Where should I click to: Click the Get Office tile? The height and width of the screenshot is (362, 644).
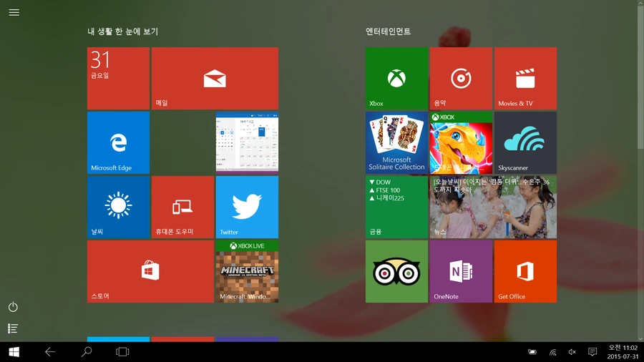pos(526,272)
